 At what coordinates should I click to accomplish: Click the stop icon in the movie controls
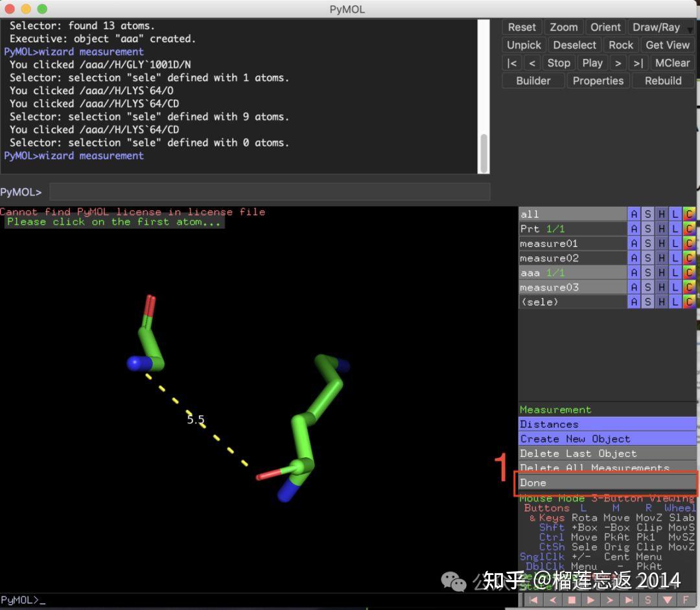click(x=572, y=600)
